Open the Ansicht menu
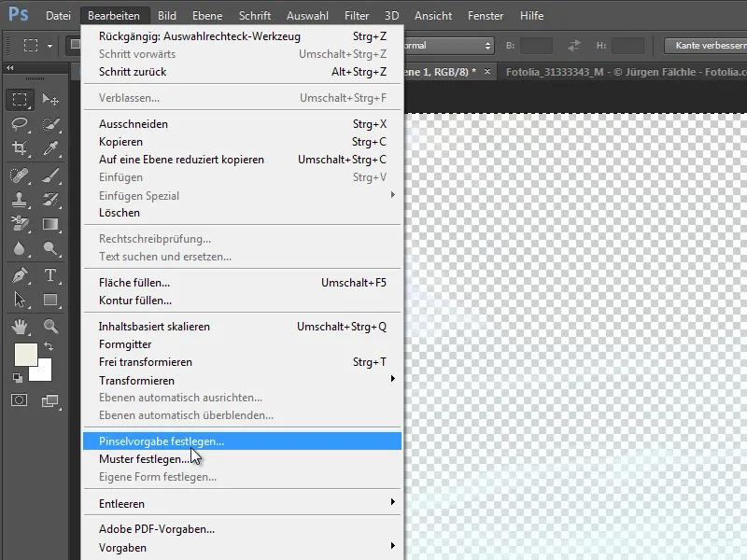747x560 pixels. [433, 16]
